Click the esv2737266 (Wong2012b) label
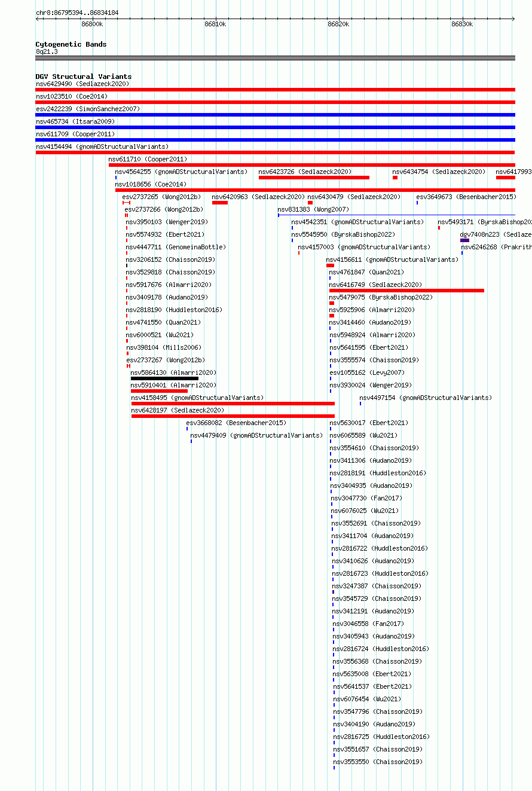The width and height of the screenshot is (532, 791). tap(164, 210)
